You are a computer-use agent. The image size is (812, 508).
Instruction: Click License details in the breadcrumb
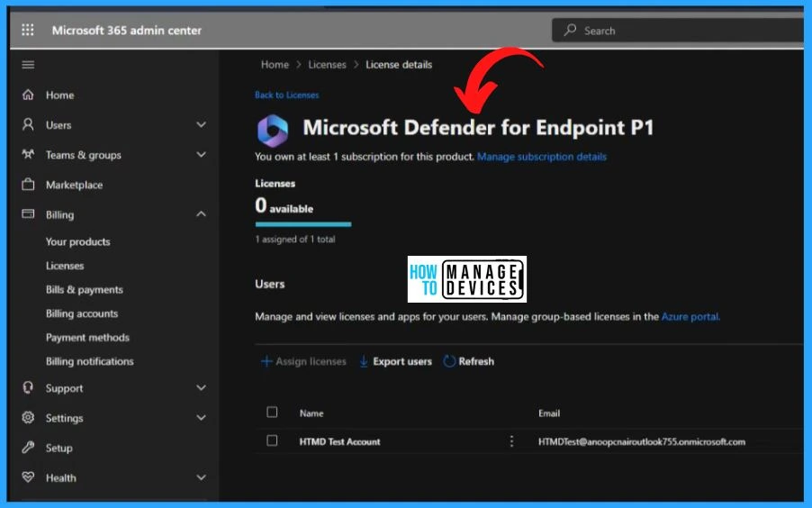399,64
